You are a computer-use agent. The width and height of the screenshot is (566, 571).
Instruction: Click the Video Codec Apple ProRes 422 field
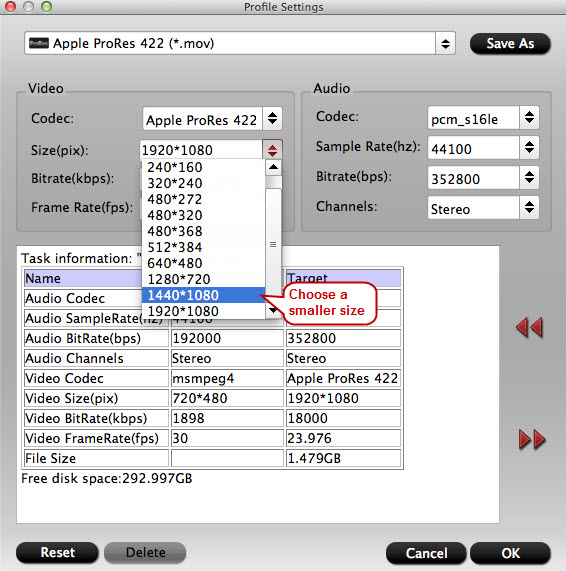coord(202,119)
